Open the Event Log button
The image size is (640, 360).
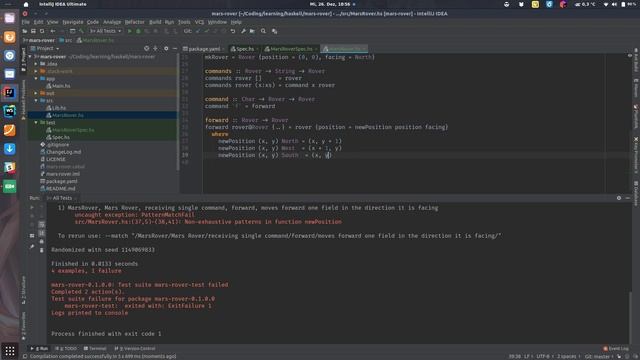(x=616, y=349)
